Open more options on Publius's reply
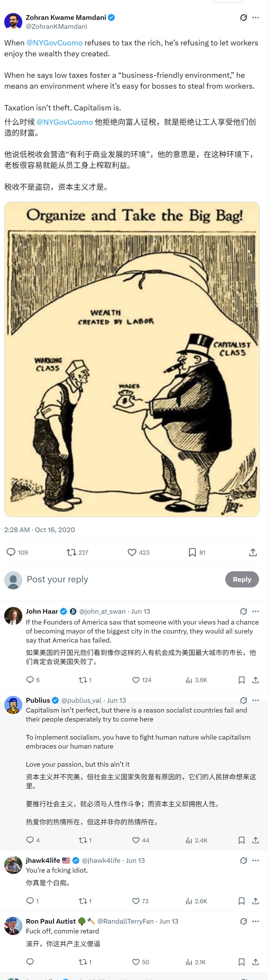280x980 pixels. coord(256,700)
